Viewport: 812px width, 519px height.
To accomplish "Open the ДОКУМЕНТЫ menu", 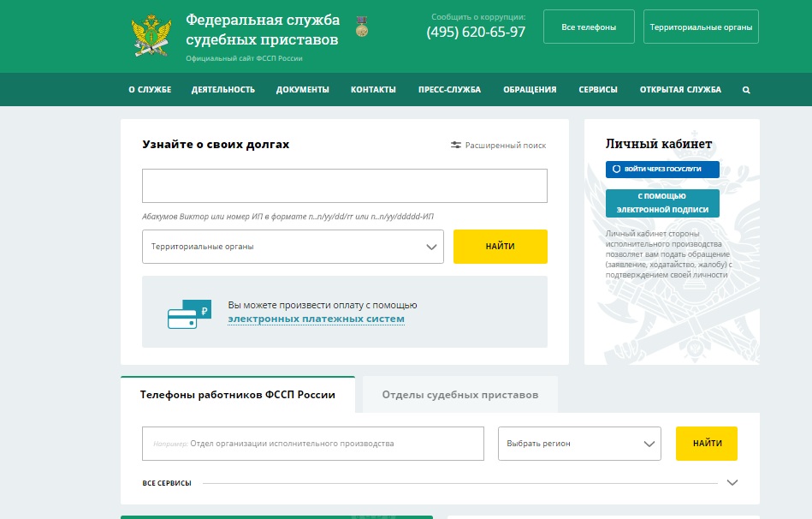I will coord(302,90).
